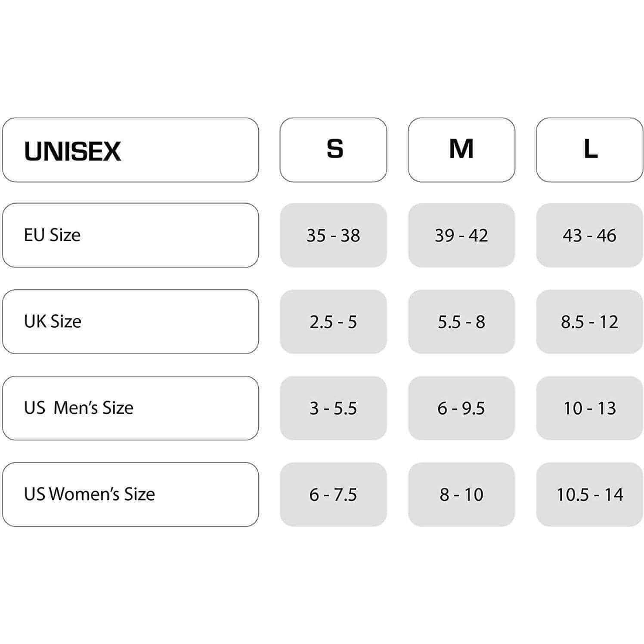The image size is (644, 644).
Task: Click the EU 35 - 38 cell
Action: 333,235
